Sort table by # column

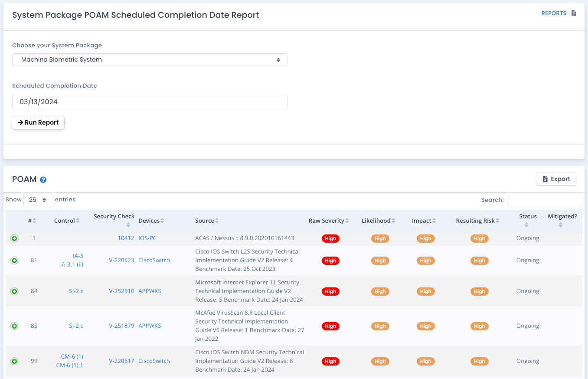[32, 221]
